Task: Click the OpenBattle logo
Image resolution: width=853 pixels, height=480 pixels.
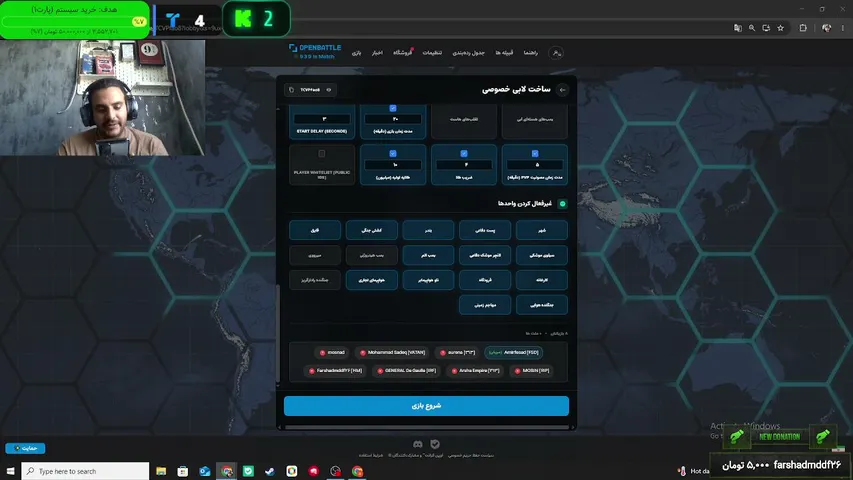Action: 316,52
